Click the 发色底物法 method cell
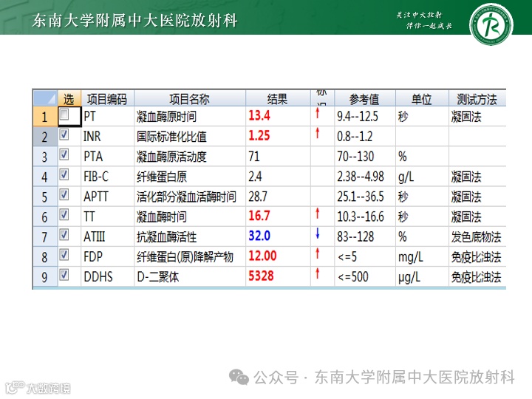Viewport: 532px width, 399px height. click(x=476, y=237)
